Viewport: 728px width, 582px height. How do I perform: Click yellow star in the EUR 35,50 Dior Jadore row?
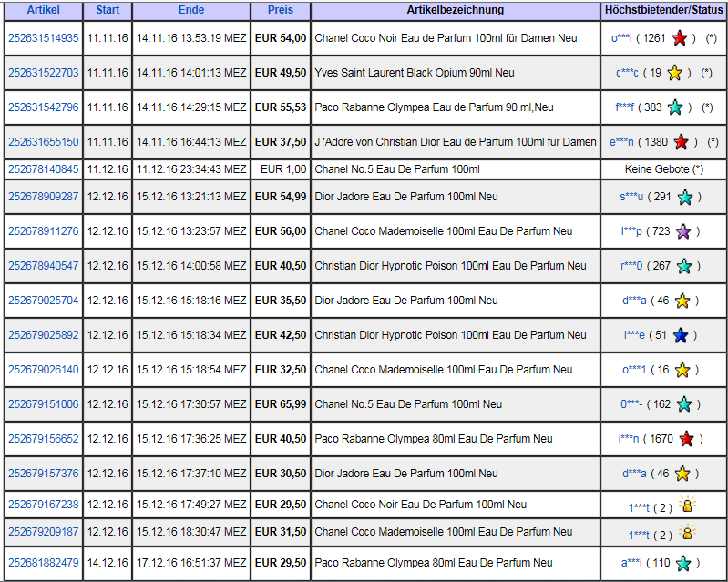click(x=682, y=301)
